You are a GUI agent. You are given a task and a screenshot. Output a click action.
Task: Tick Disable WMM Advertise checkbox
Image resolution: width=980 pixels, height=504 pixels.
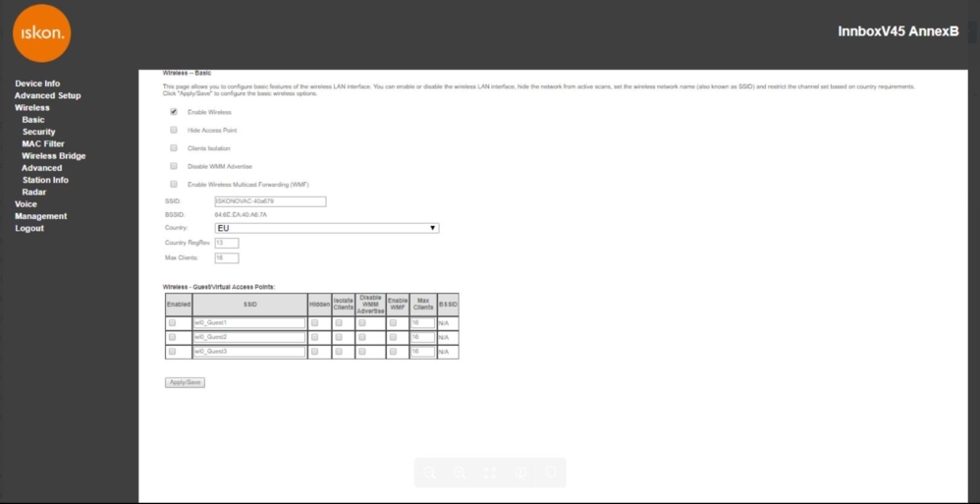click(x=174, y=166)
